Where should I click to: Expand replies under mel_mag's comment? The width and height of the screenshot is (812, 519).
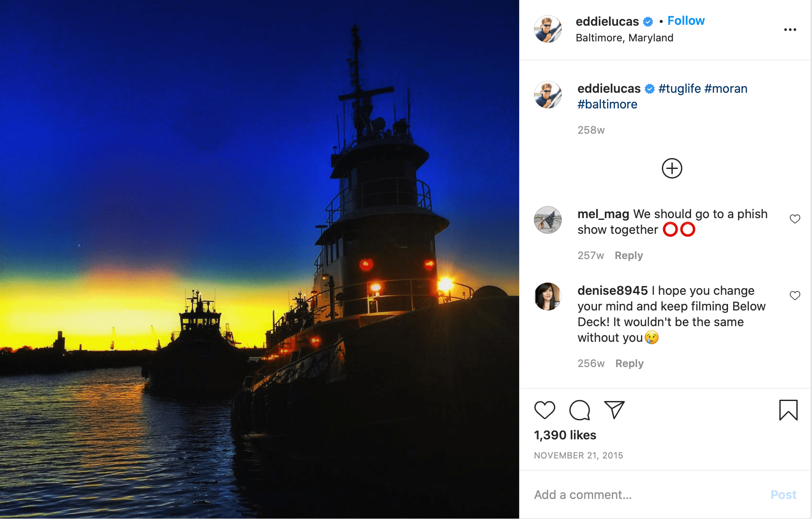pos(628,255)
